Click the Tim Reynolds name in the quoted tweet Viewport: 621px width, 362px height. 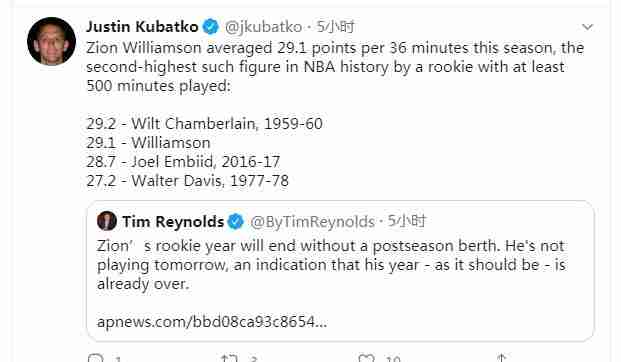point(173,221)
